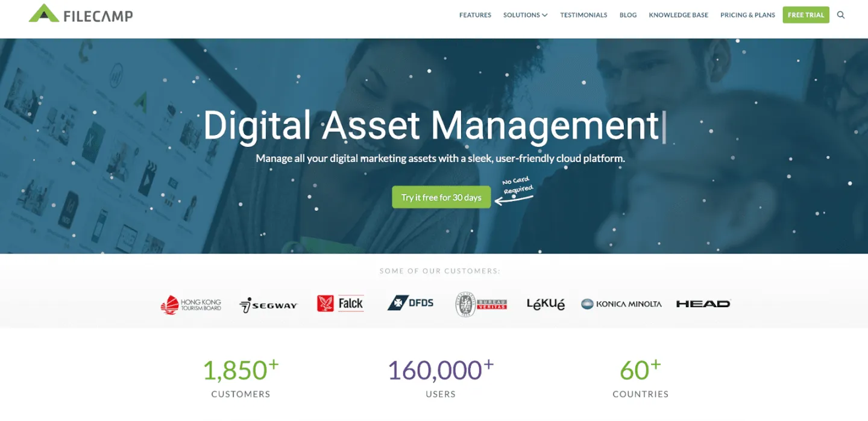Viewport: 868px width, 421px height.
Task: Click the 60+ countries figure
Action: tap(640, 370)
